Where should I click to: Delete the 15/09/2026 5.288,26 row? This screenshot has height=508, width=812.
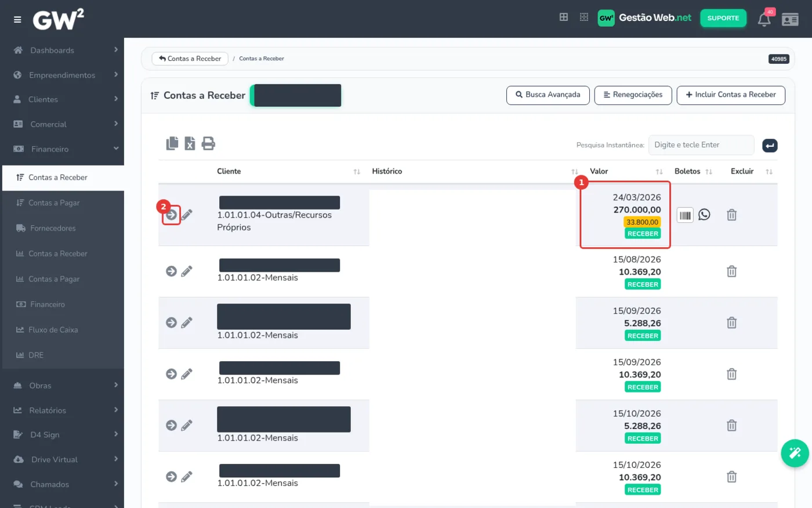pyautogui.click(x=732, y=323)
